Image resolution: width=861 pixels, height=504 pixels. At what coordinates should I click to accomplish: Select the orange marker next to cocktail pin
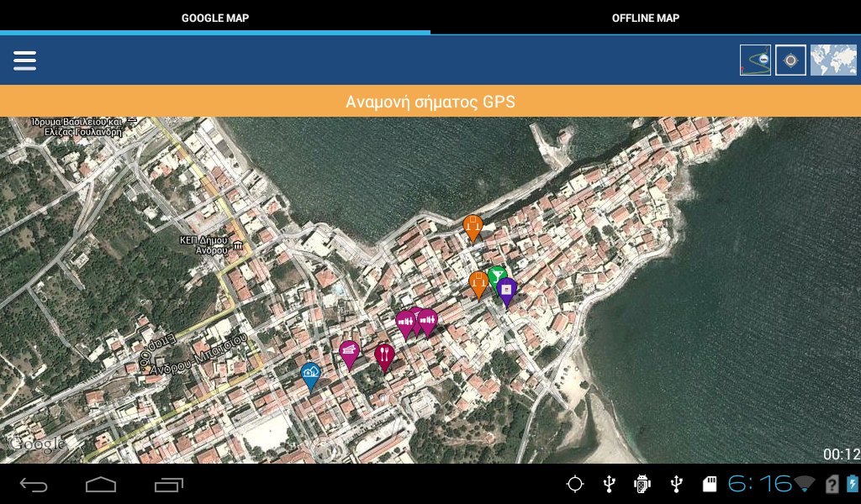click(x=478, y=285)
